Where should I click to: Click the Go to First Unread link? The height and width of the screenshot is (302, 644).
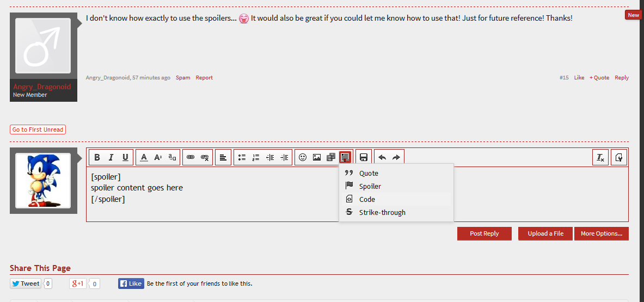pyautogui.click(x=38, y=130)
